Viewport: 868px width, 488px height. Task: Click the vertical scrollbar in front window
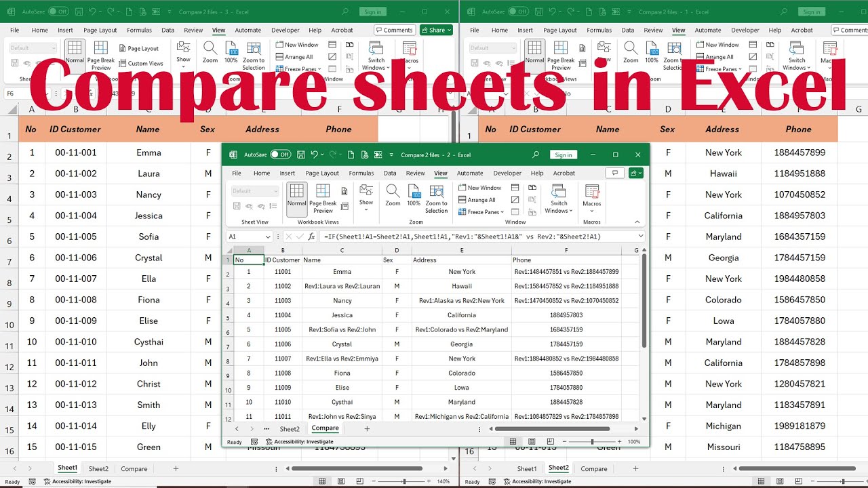pos(643,300)
